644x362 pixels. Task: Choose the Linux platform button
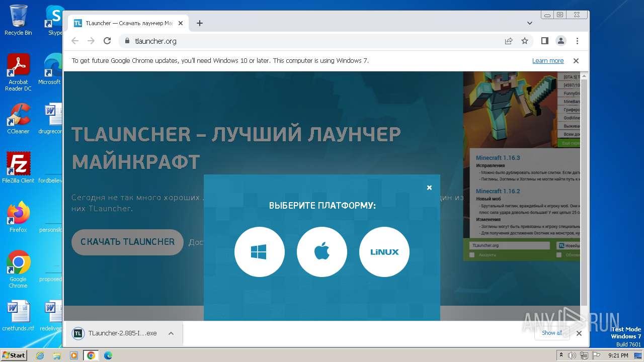(x=384, y=252)
